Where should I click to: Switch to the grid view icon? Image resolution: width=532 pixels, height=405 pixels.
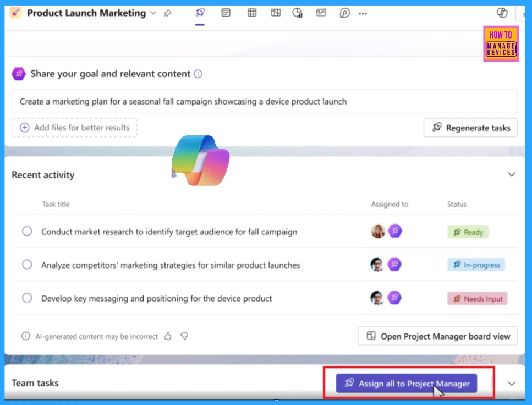click(x=252, y=13)
